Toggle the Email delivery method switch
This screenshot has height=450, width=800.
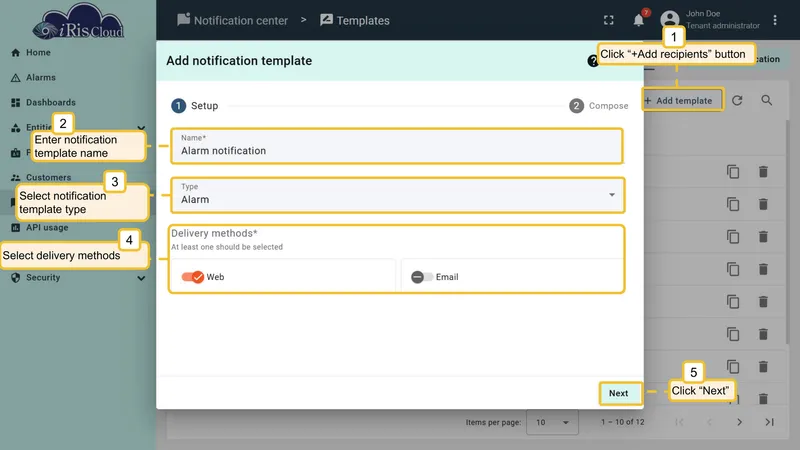click(x=421, y=277)
